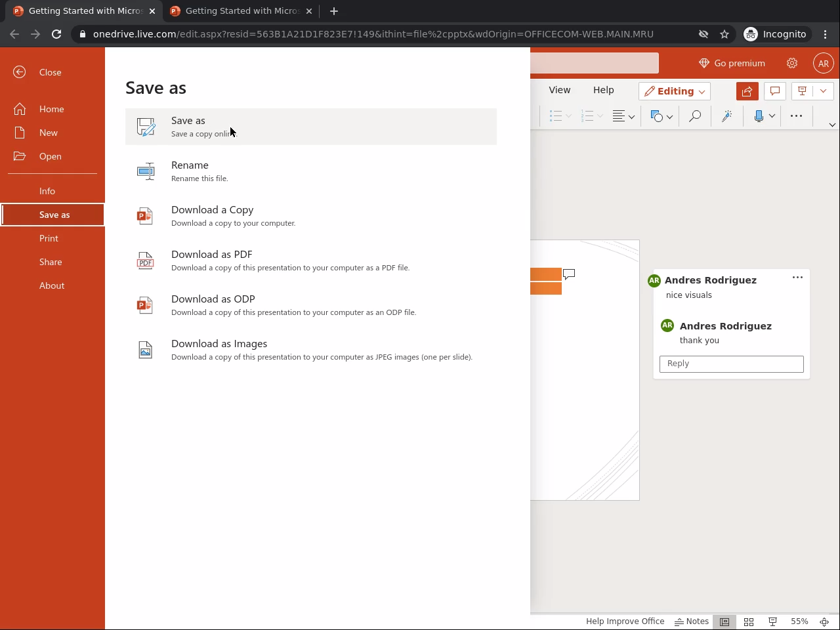
Task: Expand the Present options dropdown arrow
Action: (x=823, y=91)
